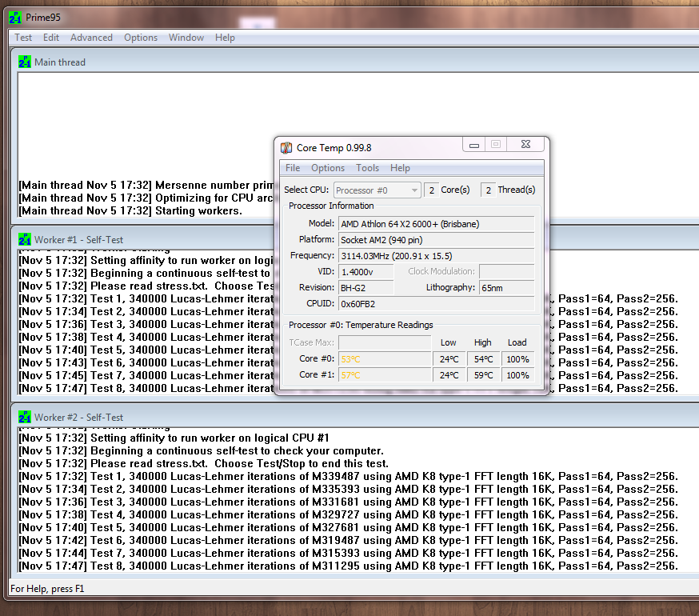Open the Prime95 Options menu
The width and height of the screenshot is (699, 616).
pos(141,38)
